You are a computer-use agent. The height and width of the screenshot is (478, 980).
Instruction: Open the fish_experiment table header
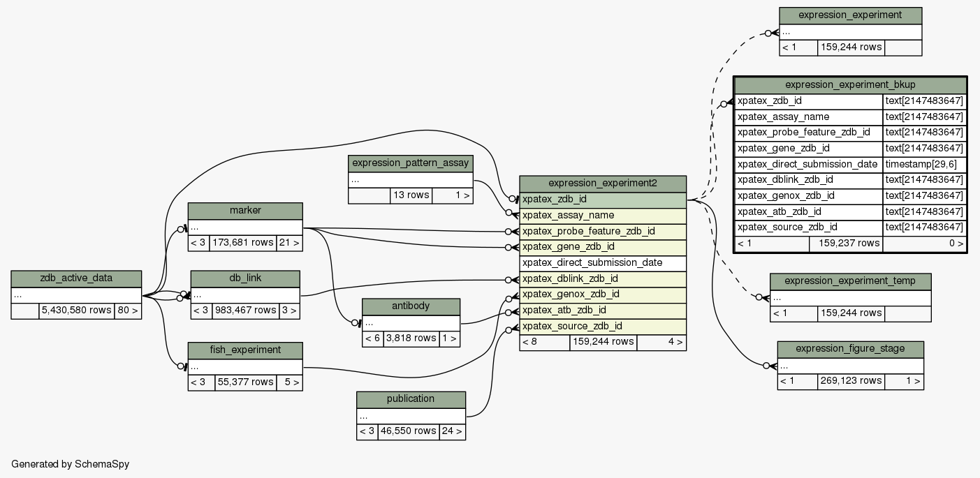click(245, 350)
